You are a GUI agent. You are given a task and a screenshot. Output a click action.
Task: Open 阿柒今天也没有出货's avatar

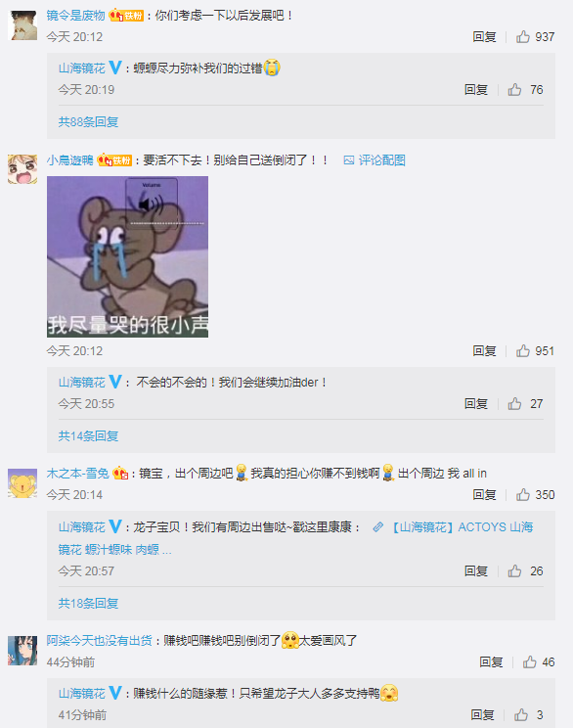[x=22, y=651]
